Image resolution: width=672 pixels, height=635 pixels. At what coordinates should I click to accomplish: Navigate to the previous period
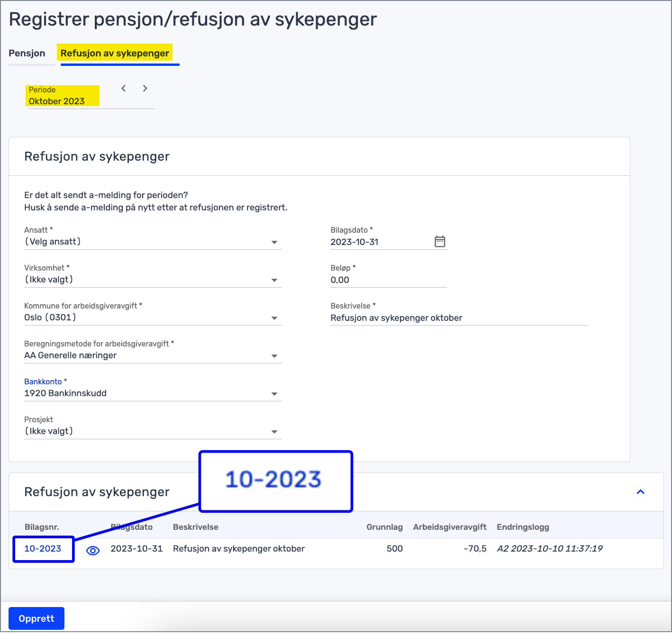[123, 88]
